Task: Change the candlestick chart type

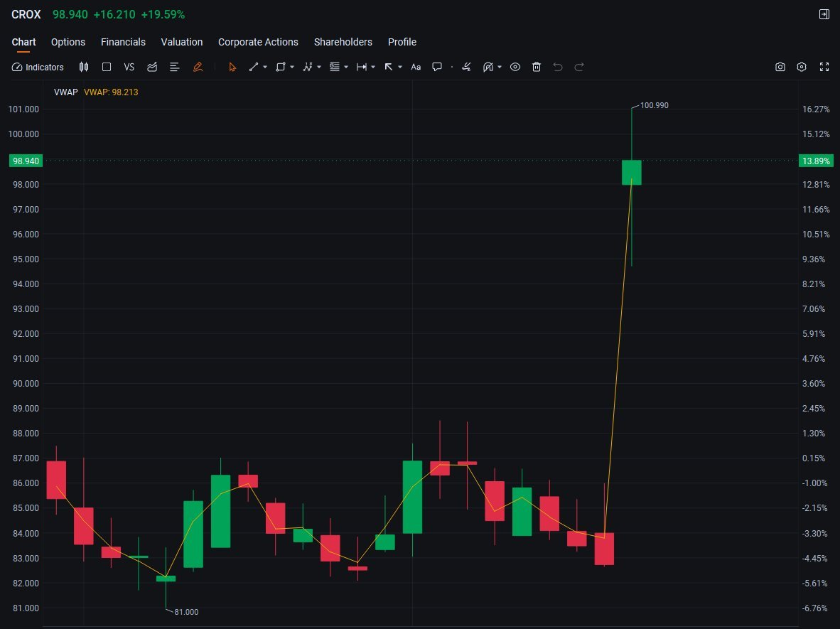Action: point(84,67)
